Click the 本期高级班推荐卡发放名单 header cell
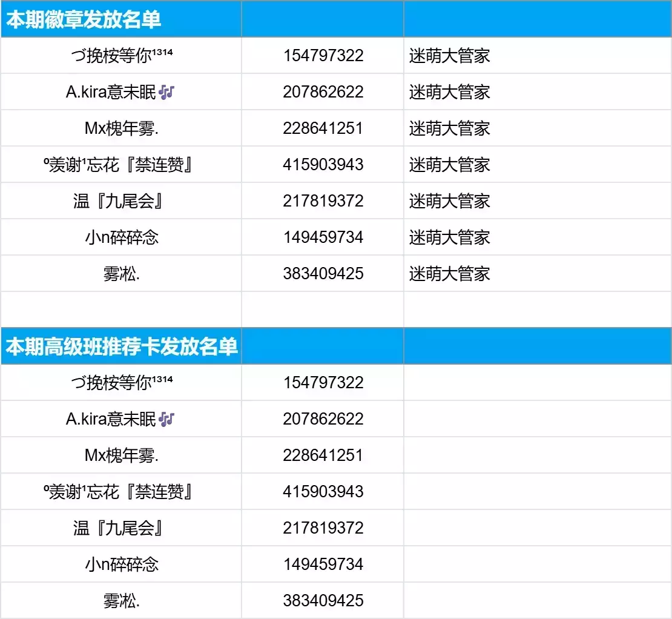The width and height of the screenshot is (672, 619). (x=121, y=347)
